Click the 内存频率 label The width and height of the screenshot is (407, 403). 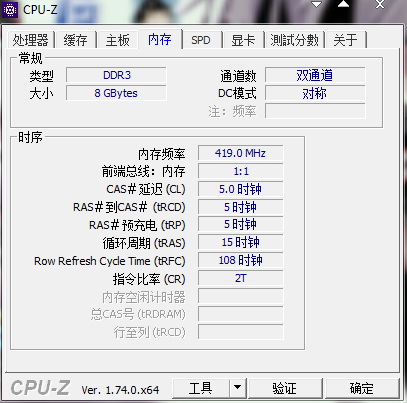pyautogui.click(x=162, y=154)
